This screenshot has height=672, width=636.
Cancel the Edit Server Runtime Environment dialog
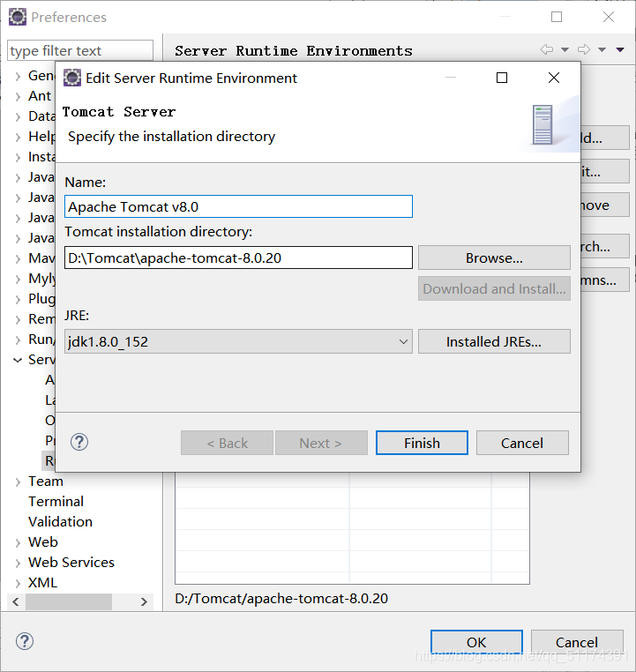click(x=522, y=443)
